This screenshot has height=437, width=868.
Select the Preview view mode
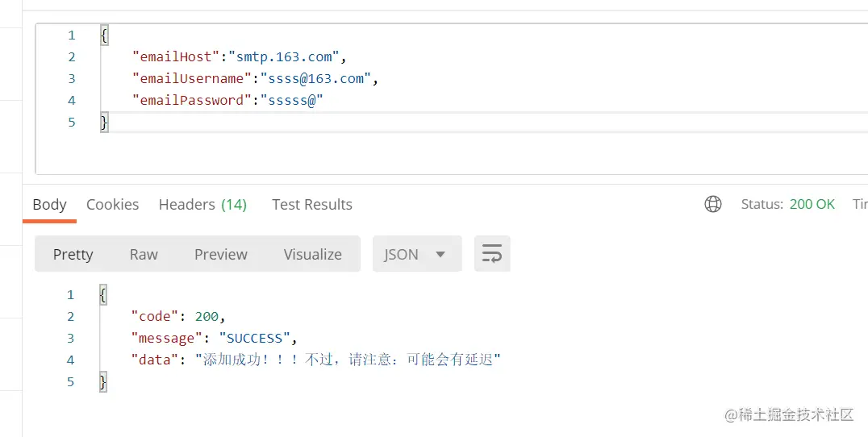click(221, 255)
